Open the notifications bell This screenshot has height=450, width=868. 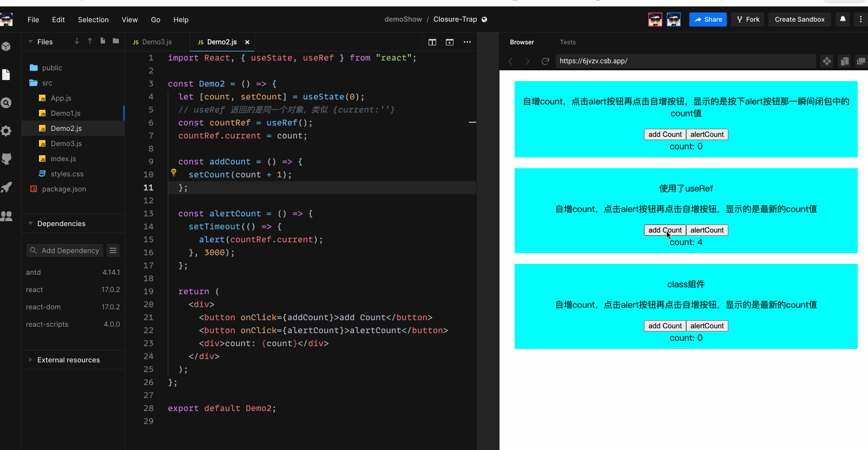pyautogui.click(x=843, y=19)
